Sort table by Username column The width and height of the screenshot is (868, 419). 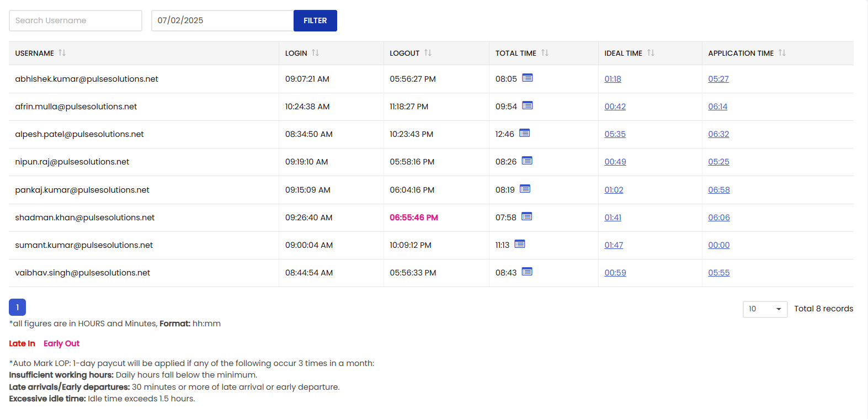(x=62, y=53)
